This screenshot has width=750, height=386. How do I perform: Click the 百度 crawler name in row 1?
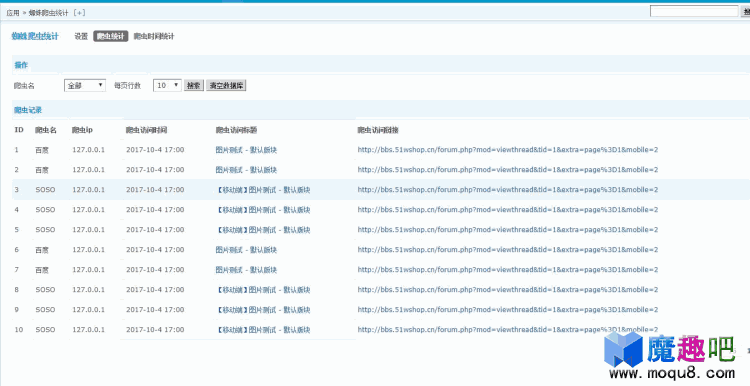(x=42, y=150)
